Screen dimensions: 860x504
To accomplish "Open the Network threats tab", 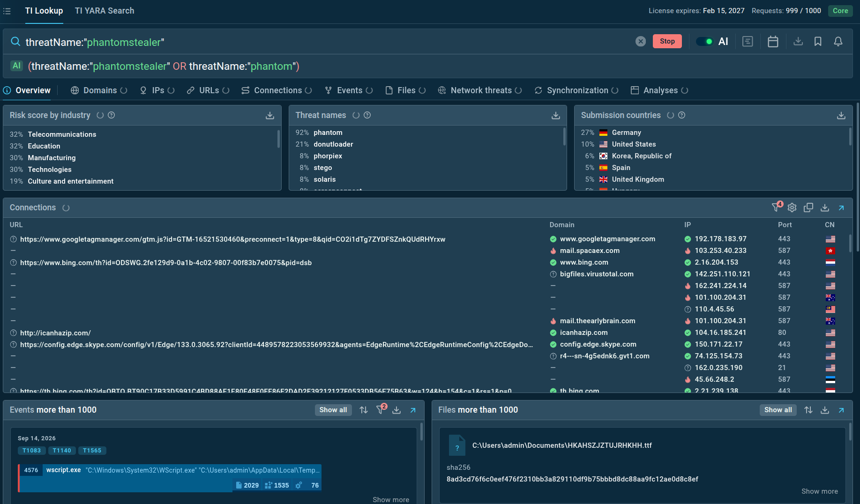I will (x=480, y=90).
